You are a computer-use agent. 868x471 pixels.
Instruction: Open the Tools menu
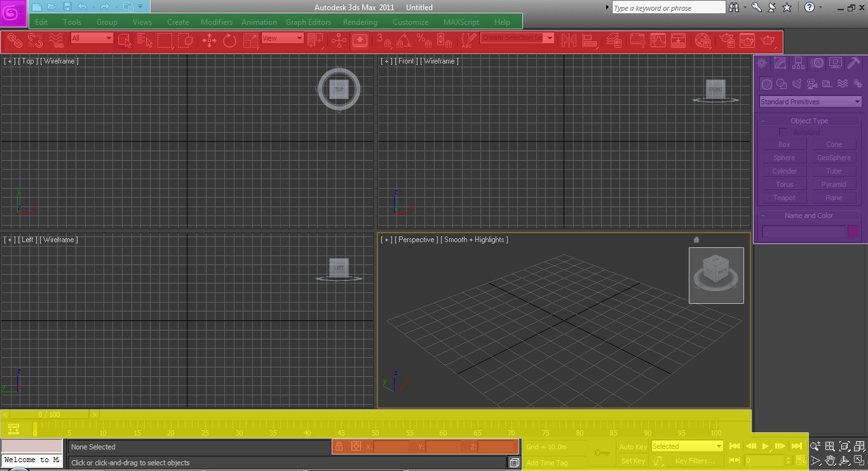pyautogui.click(x=72, y=22)
